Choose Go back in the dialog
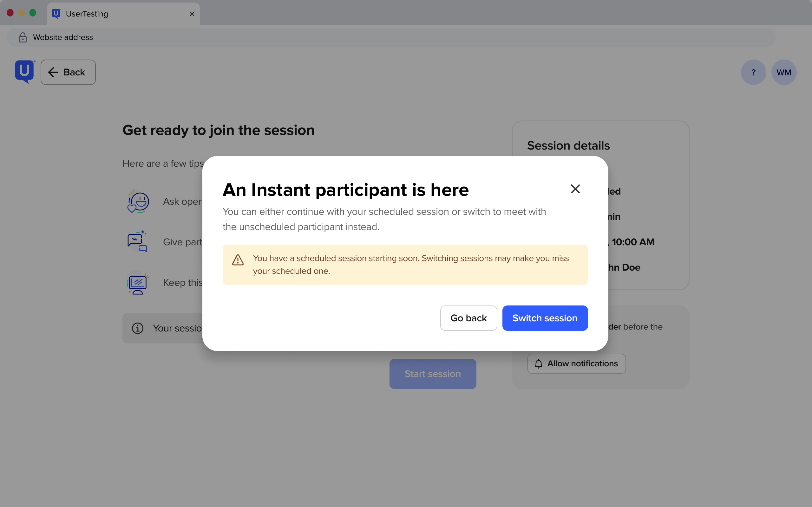Screen dimensions: 812x507 468,318
